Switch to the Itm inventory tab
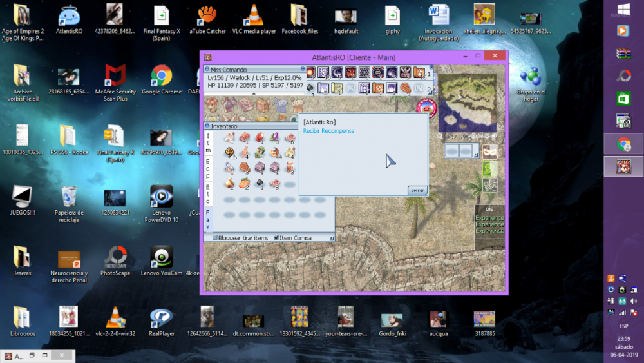Viewport: 644px width, 363px height. pos(208,143)
